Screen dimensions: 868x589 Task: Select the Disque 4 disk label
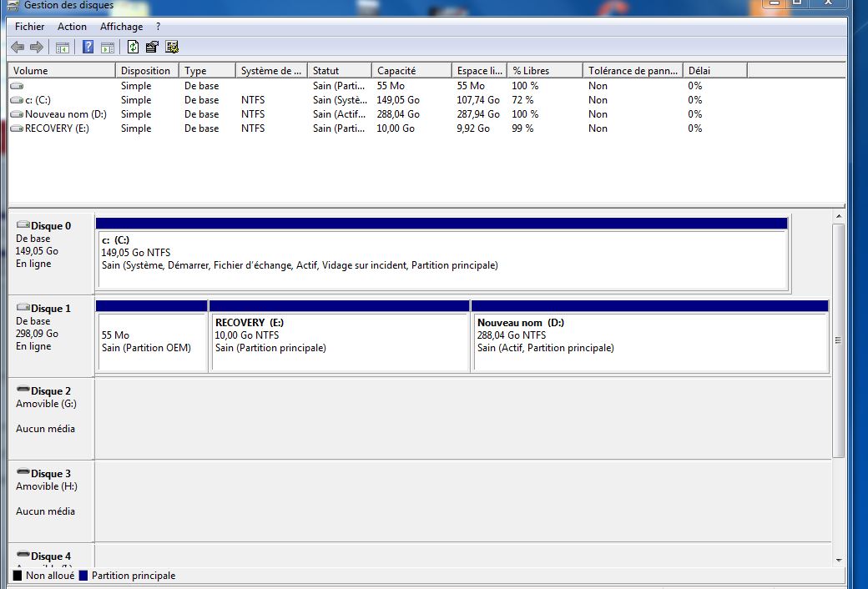click(51, 556)
